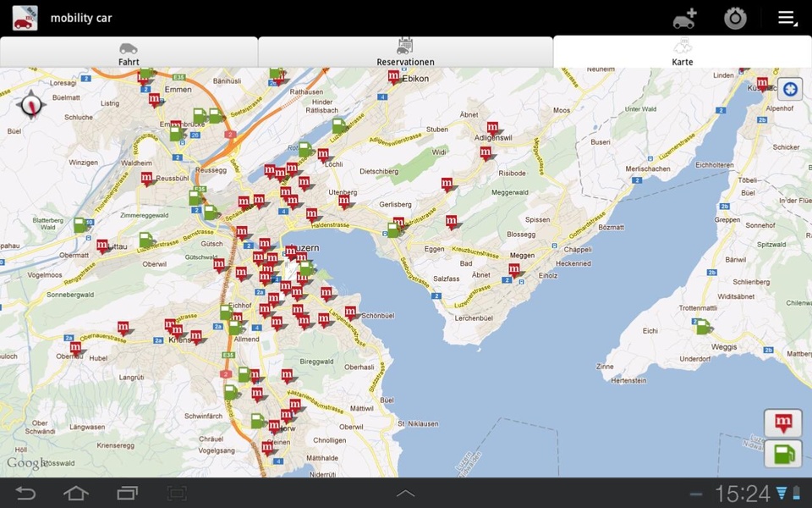Open the Reservationen tab
Image resolution: width=812 pixels, height=508 pixels.
(405, 52)
